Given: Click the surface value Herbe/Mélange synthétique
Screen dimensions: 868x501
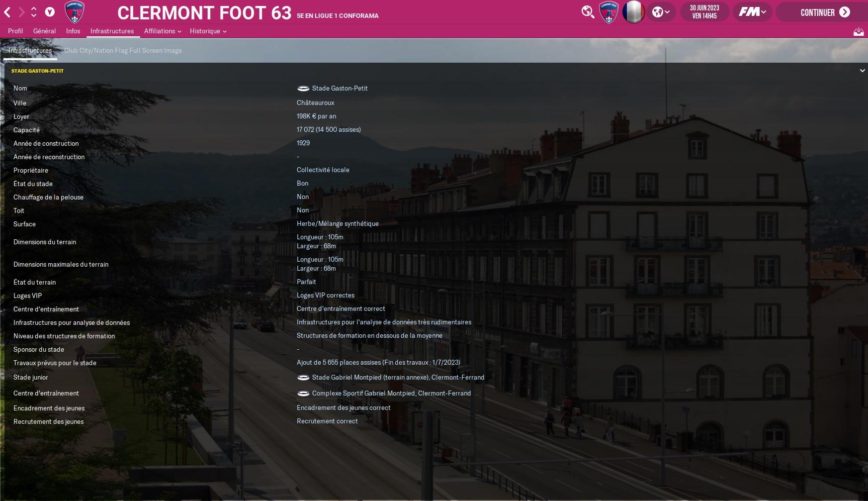Looking at the screenshot, I should pos(338,223).
